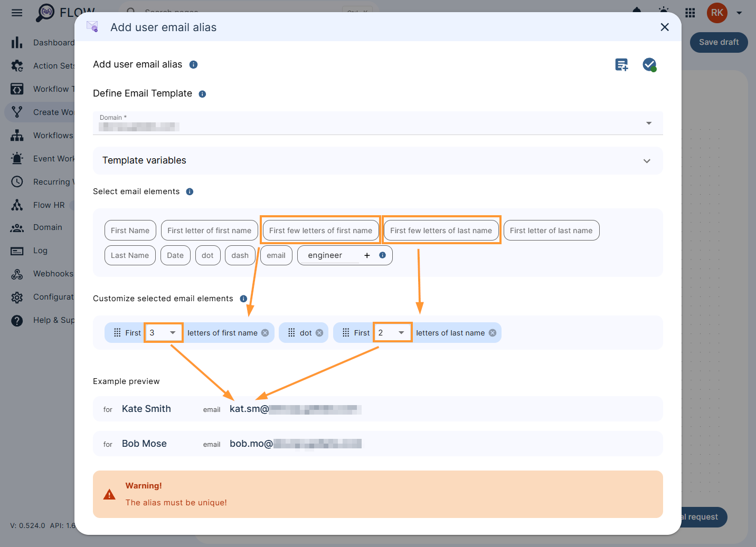
Task: Open Flow HR in the sidebar
Action: (x=49, y=205)
